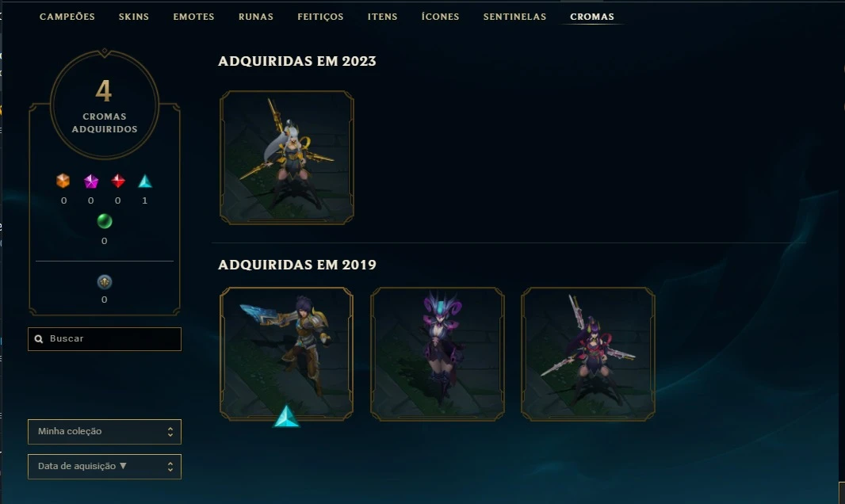This screenshot has height=504, width=845.
Task: Open the Sentinelas tab
Action: click(x=514, y=17)
